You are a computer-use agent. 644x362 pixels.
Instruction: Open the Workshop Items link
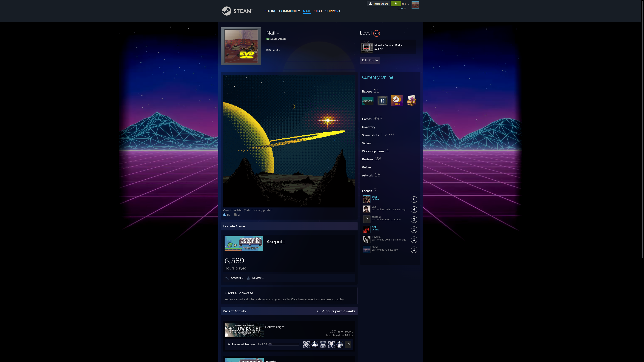375,151
